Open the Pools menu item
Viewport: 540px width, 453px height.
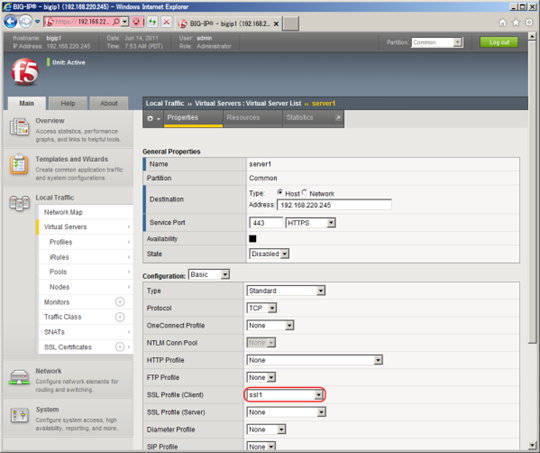pos(85,272)
